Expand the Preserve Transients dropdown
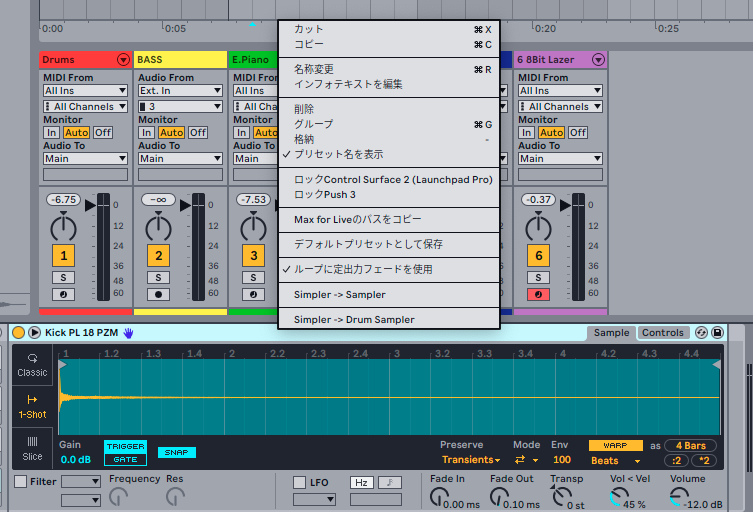 point(471,460)
